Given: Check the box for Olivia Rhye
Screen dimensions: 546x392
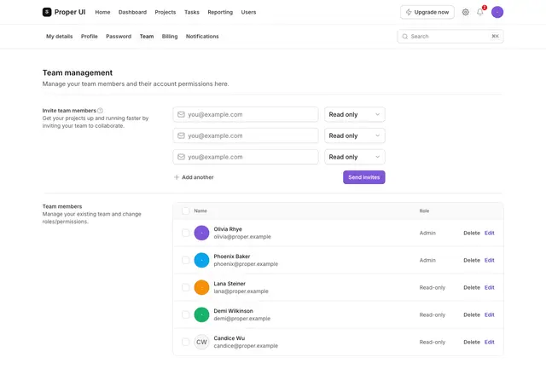Looking at the screenshot, I should 186,233.
